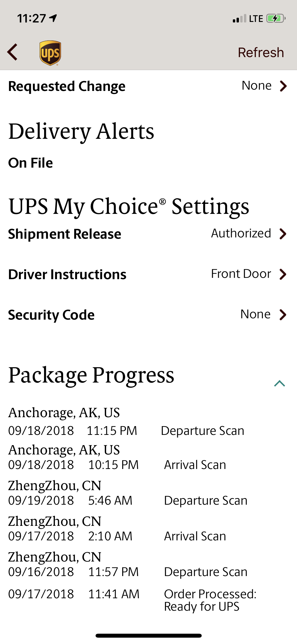
Task: Tap the UPS shield logo
Action: [50, 53]
